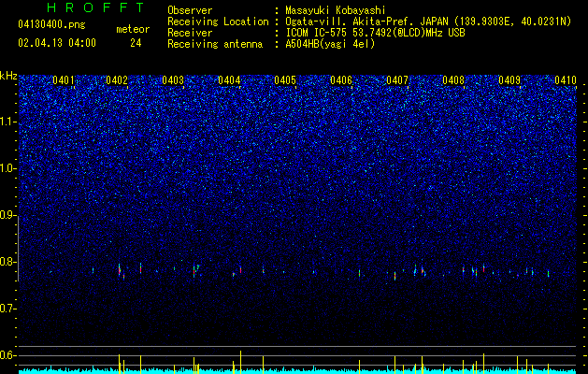Click the kHz axis unit label
Viewport: 588px width, 374px height.
coord(8,76)
